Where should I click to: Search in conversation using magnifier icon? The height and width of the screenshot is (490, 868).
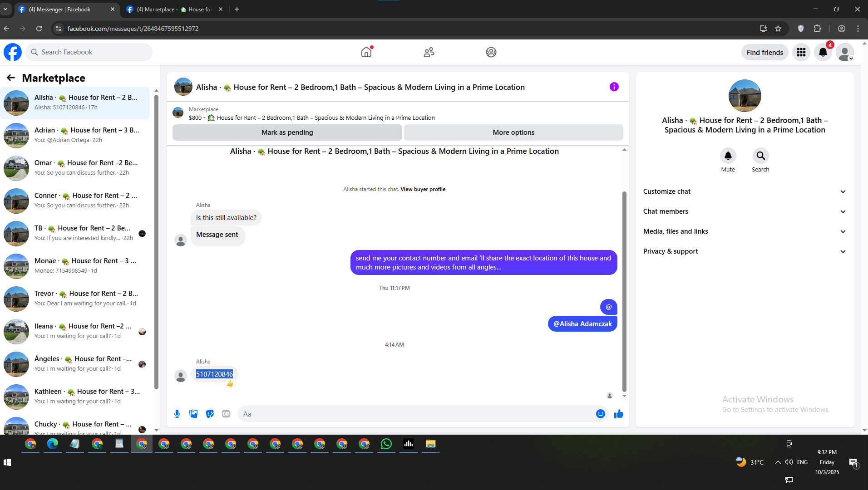(x=761, y=156)
